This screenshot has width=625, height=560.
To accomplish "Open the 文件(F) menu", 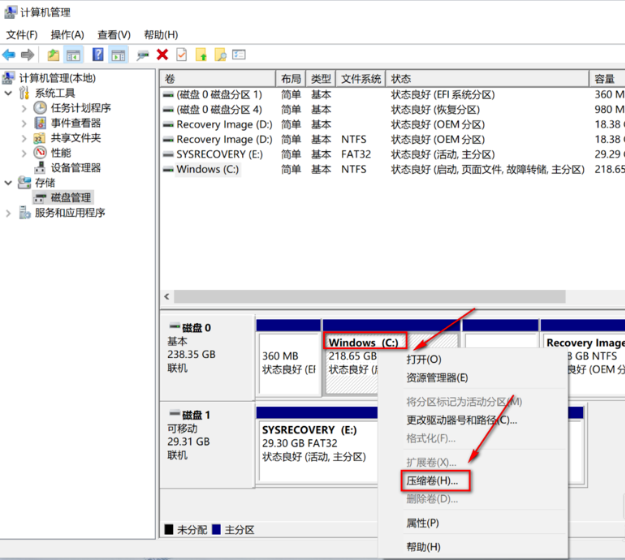I will click(x=22, y=35).
